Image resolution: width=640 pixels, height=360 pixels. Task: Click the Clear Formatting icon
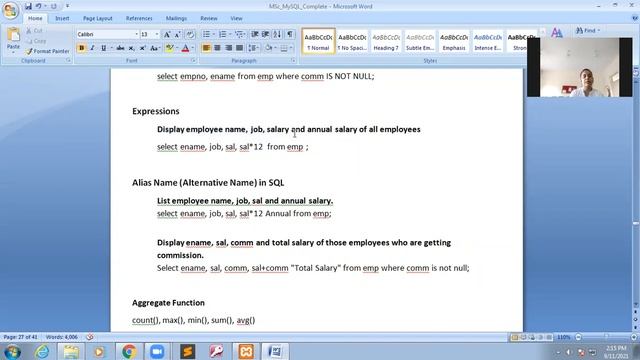tap(190, 35)
